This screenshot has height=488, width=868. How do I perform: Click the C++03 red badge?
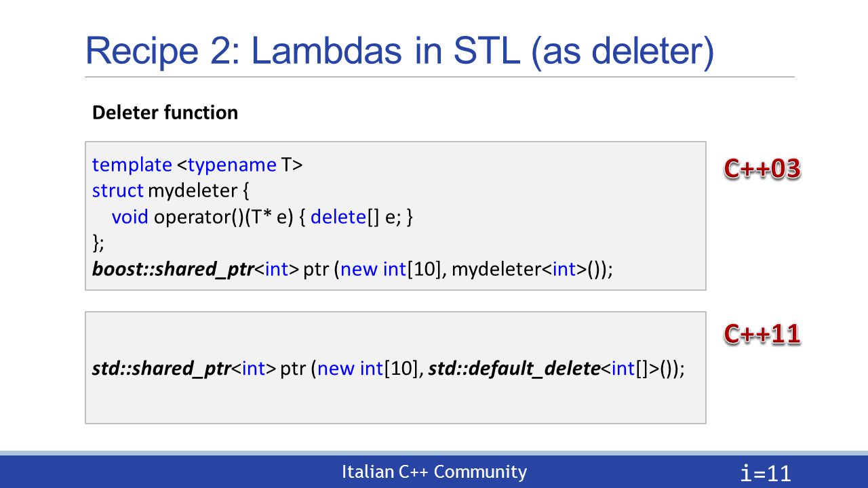click(762, 169)
